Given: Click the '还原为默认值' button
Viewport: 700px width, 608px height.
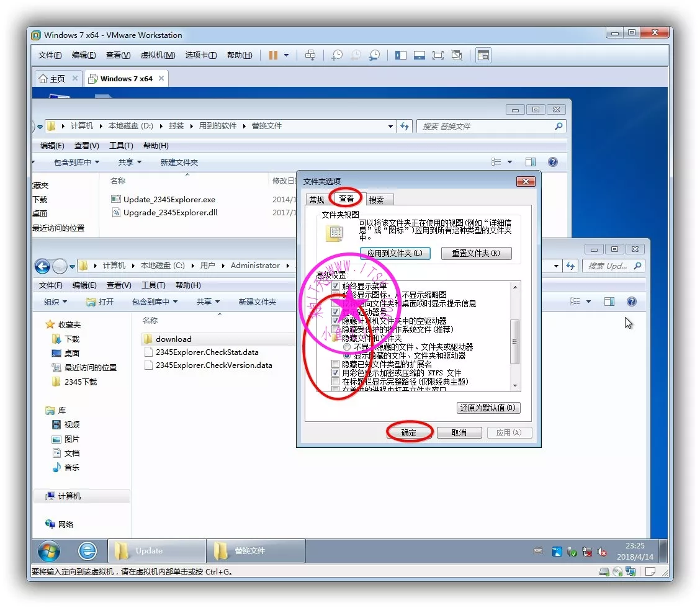Looking at the screenshot, I should (x=488, y=408).
